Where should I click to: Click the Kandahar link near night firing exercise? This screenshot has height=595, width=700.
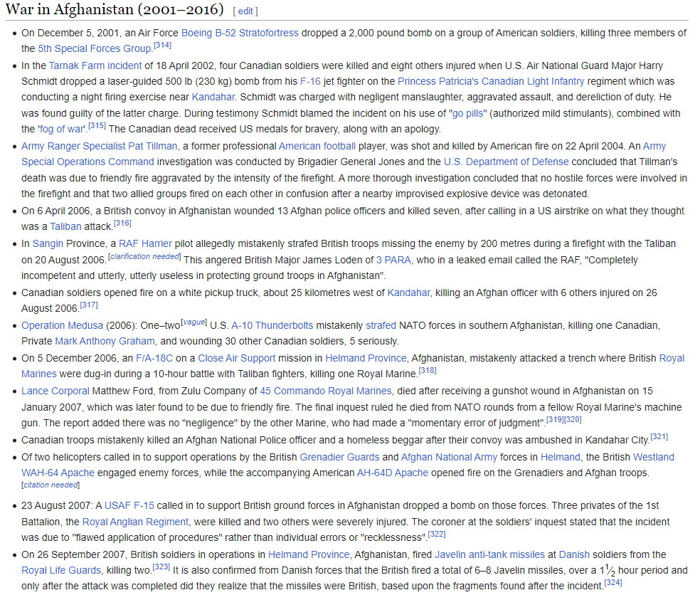coord(213,97)
